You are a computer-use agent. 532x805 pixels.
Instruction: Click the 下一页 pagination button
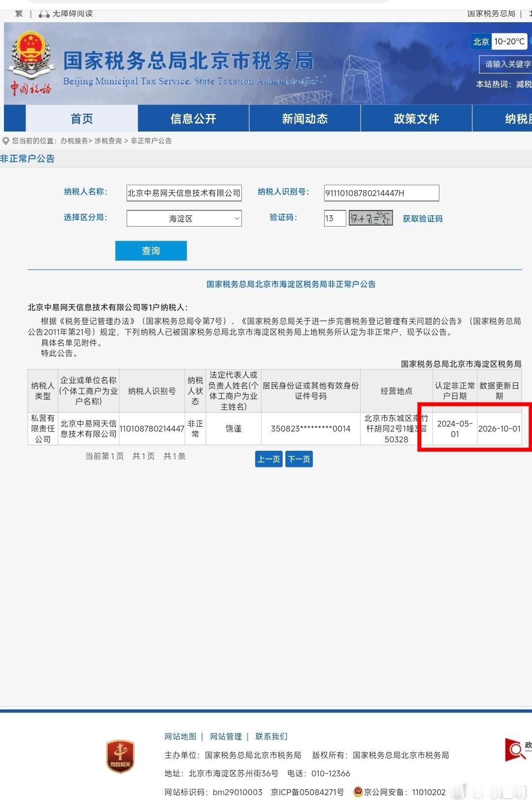299,459
